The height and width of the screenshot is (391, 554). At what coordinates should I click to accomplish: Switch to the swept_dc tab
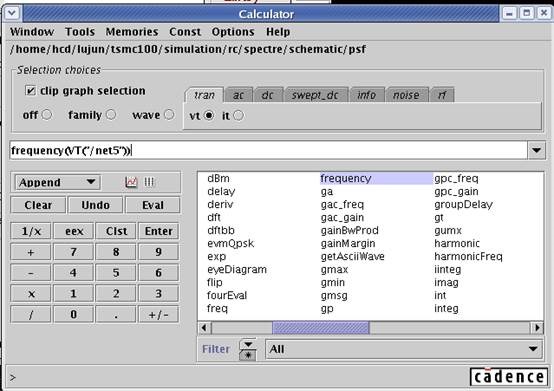click(315, 95)
